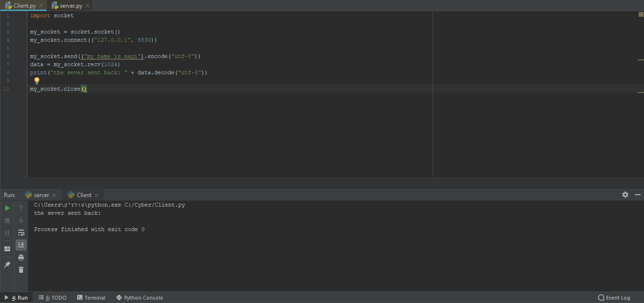
Task: Click the Restore Layout icon
Action: (7, 249)
